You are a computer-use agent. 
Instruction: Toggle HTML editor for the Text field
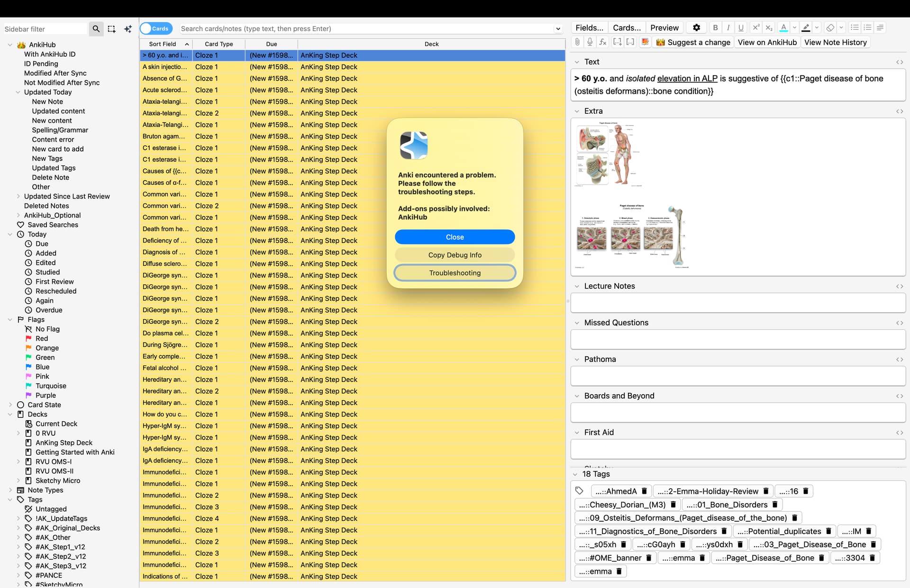coord(900,62)
